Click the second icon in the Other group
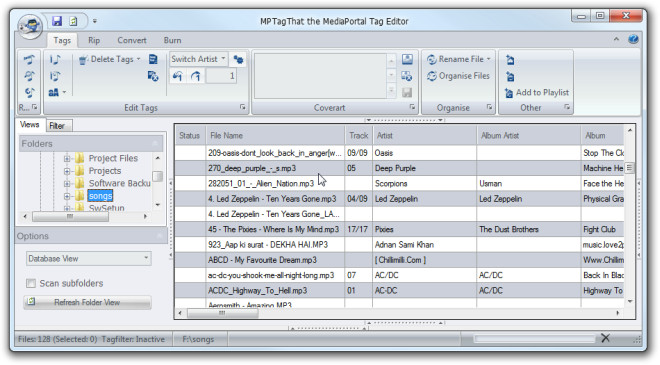Viewport: 660px width, 365px height. 510,77
